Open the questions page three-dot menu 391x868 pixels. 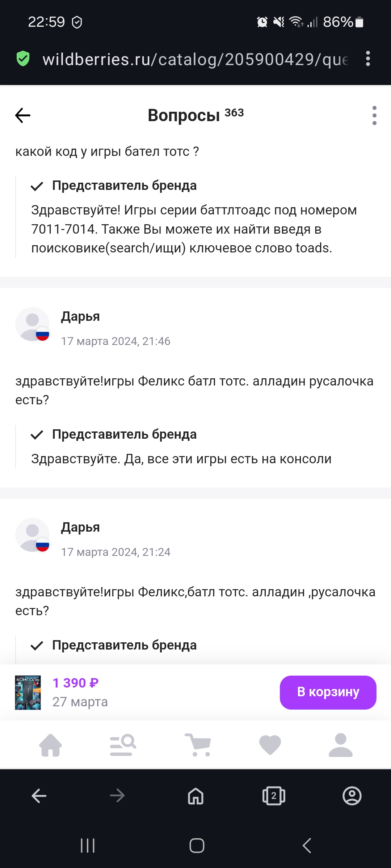(x=374, y=116)
